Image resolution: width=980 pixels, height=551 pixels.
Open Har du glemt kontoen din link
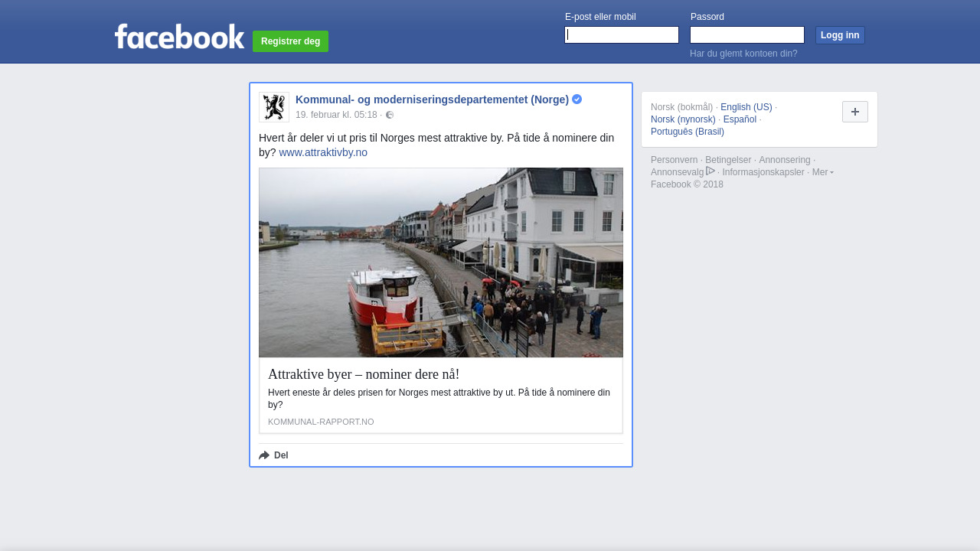(743, 54)
